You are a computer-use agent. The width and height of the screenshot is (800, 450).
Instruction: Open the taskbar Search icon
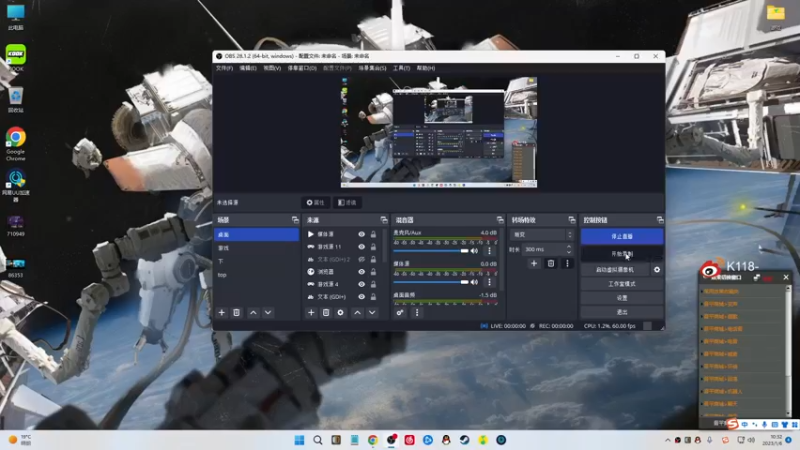pos(318,440)
